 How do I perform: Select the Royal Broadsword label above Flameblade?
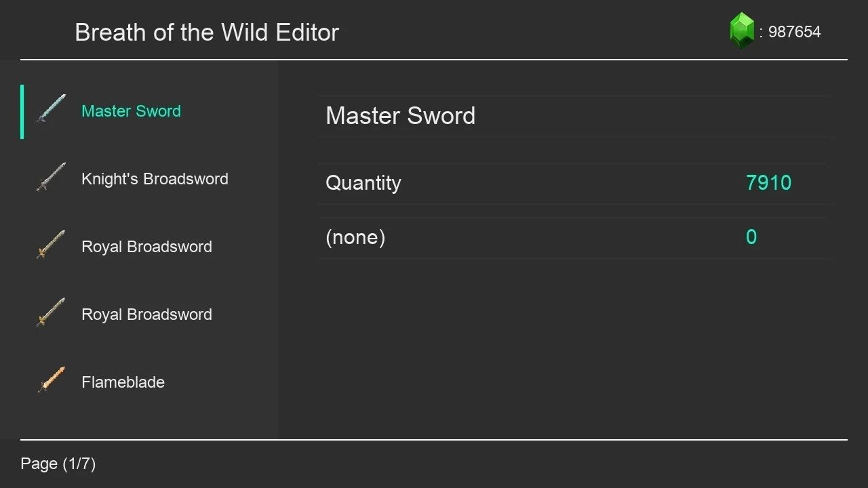pos(146,314)
